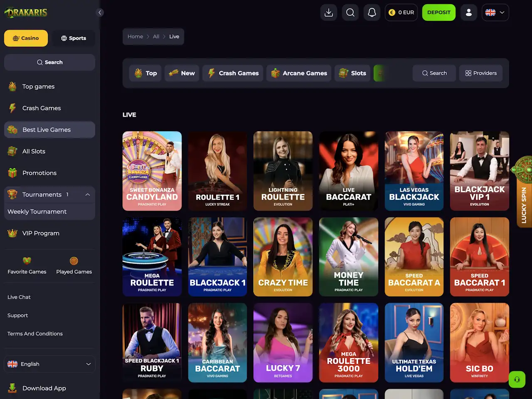Image resolution: width=532 pixels, height=399 pixels.
Task: Select the Arcane Games category tab
Action: 299,73
